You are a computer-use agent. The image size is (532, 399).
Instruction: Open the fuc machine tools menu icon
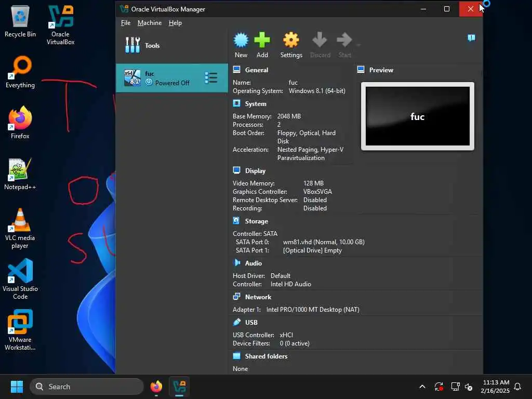point(211,78)
